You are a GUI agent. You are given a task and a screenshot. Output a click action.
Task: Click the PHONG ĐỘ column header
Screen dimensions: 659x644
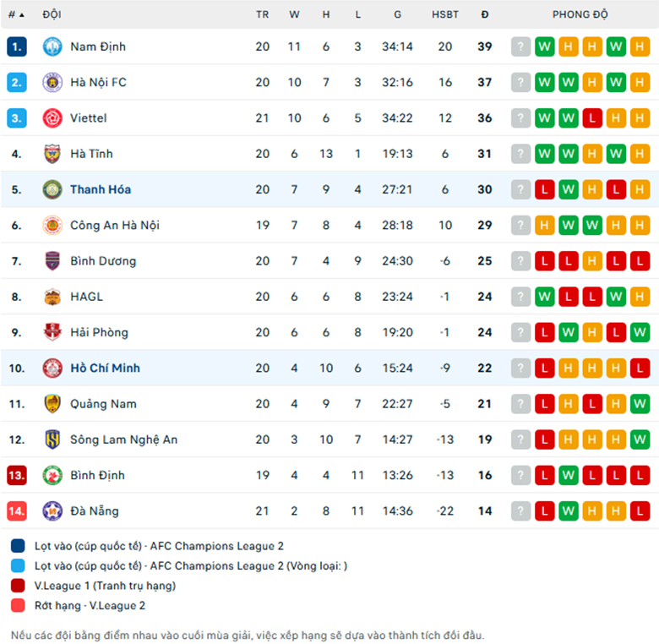pyautogui.click(x=580, y=14)
